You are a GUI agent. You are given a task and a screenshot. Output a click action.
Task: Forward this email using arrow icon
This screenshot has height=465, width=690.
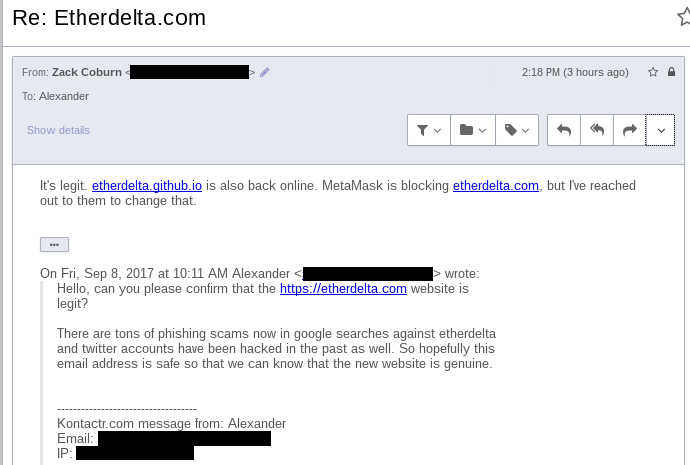pos(629,130)
